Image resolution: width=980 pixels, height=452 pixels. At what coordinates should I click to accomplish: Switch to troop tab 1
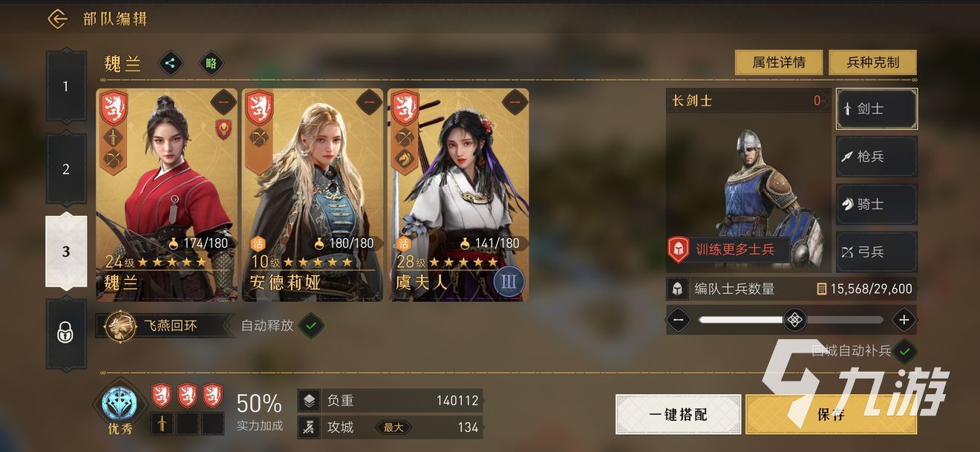point(66,87)
